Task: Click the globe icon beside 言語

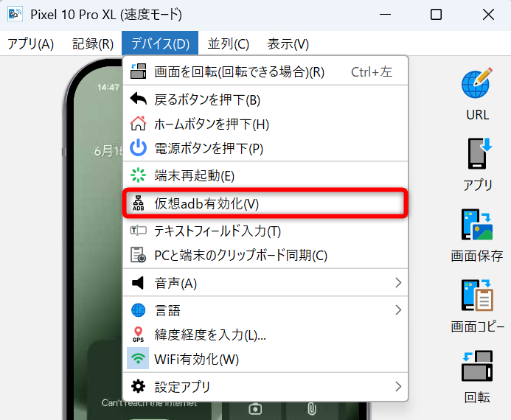Action: point(138,310)
